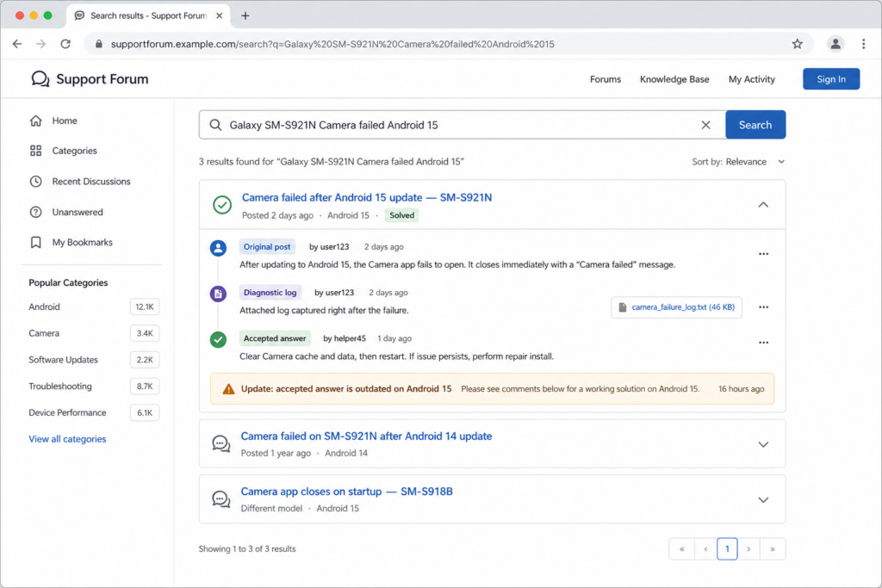Image resolution: width=882 pixels, height=588 pixels.
Task: Open Camera failed after Android 15 update thread
Action: pyautogui.click(x=367, y=197)
